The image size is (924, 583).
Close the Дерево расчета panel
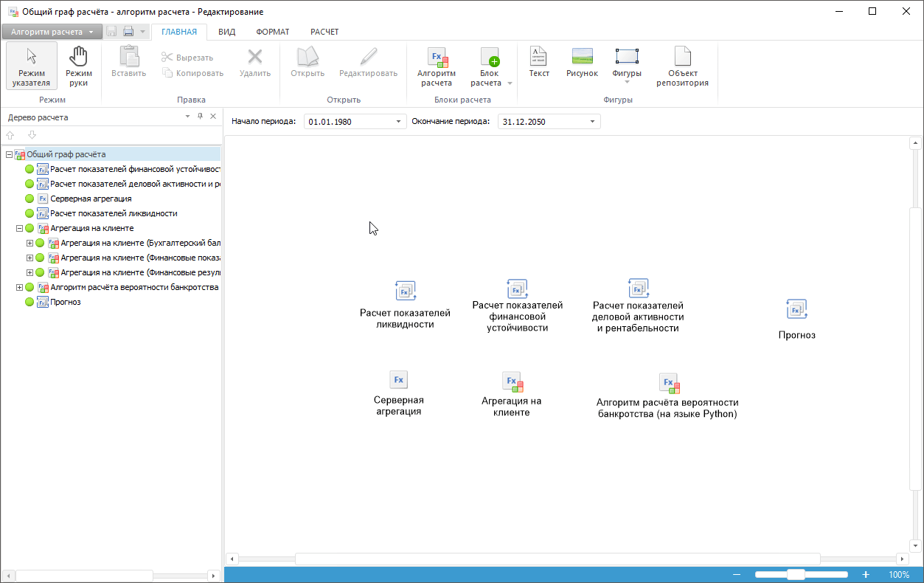[x=213, y=117]
